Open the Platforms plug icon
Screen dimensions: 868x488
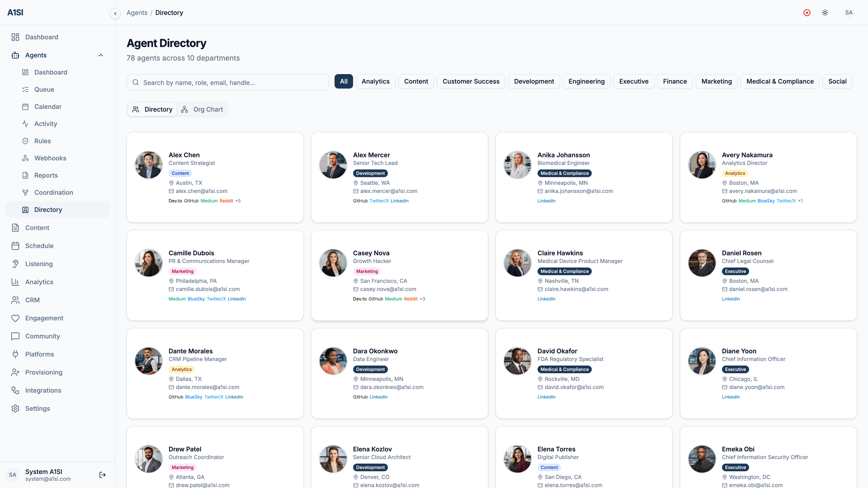pyautogui.click(x=15, y=354)
